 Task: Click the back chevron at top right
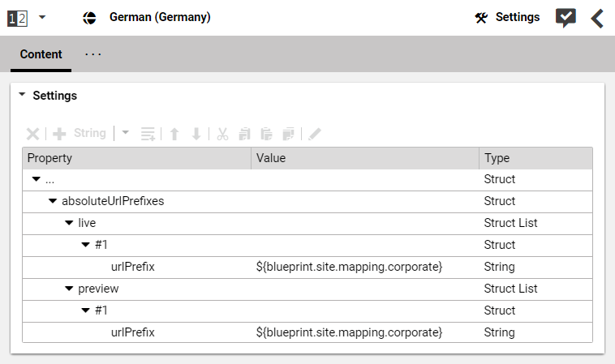[597, 18]
